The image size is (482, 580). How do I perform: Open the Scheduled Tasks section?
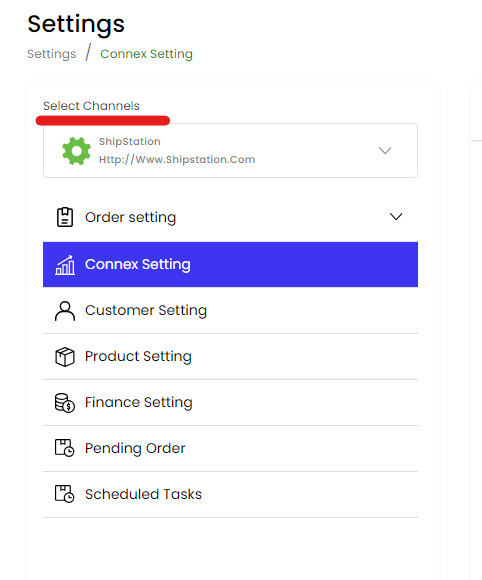tap(230, 494)
